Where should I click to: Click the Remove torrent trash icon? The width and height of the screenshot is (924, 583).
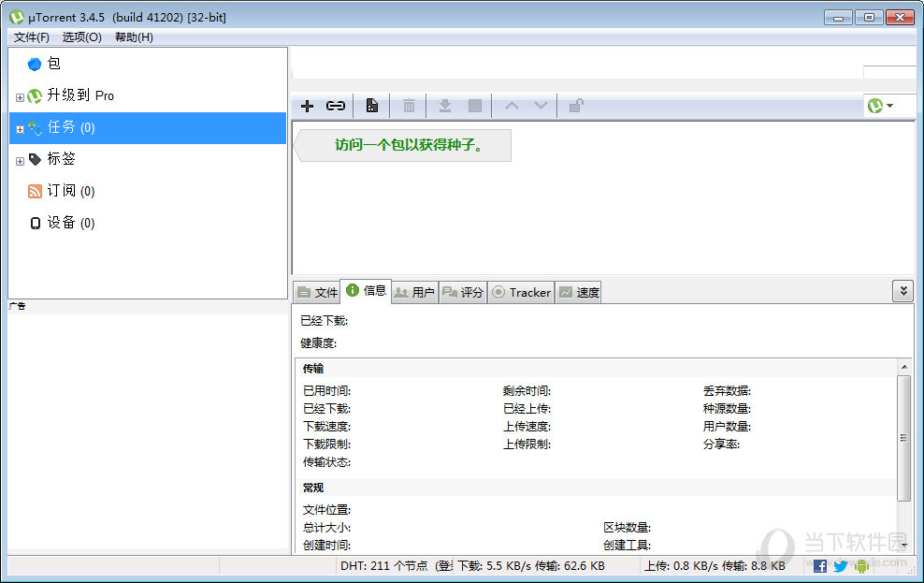[x=409, y=106]
